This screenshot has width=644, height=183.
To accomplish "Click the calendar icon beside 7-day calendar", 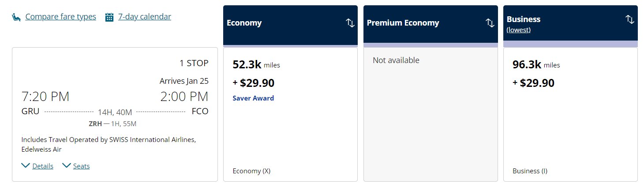I will coord(109,17).
